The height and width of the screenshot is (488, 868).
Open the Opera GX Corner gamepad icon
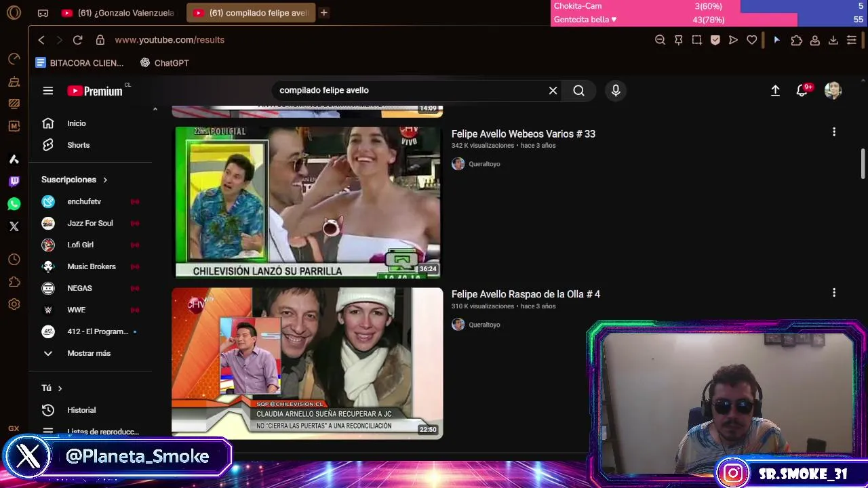tap(43, 13)
